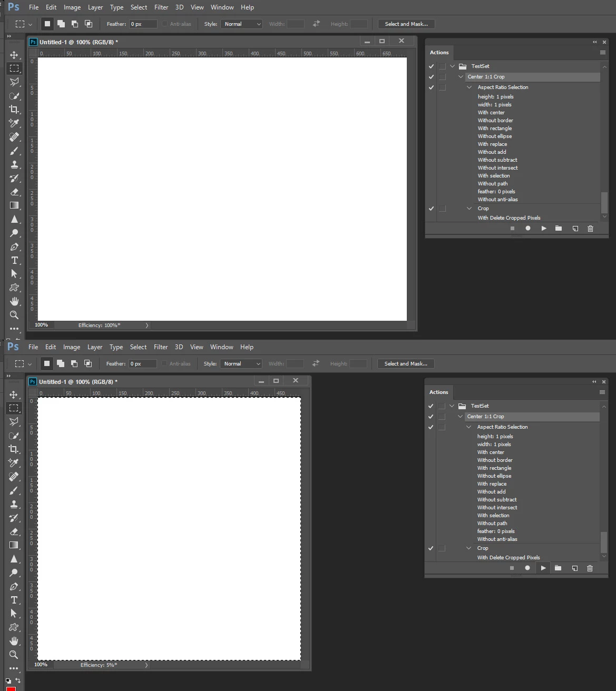This screenshot has width=616, height=691.
Task: Begin recording in upper Actions panel
Action: pos(528,229)
